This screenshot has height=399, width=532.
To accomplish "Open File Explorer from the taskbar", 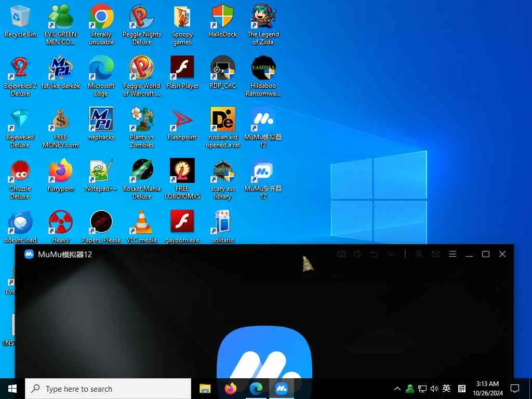I will tap(205, 389).
